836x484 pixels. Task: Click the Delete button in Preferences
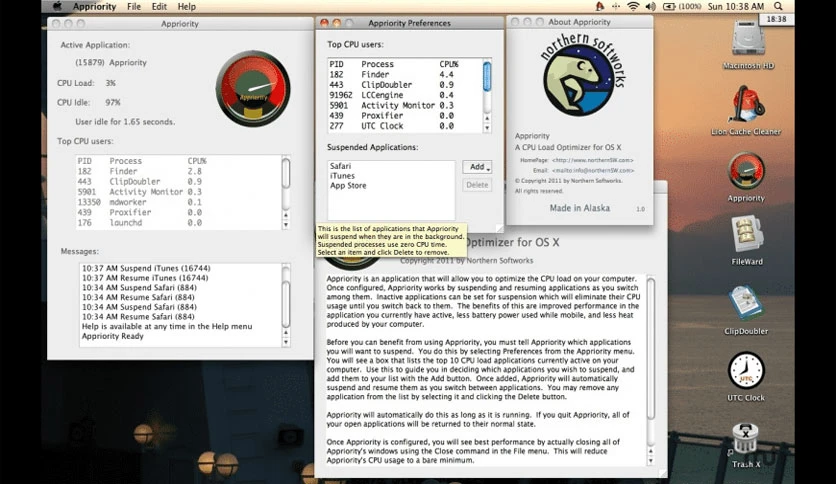click(x=477, y=185)
